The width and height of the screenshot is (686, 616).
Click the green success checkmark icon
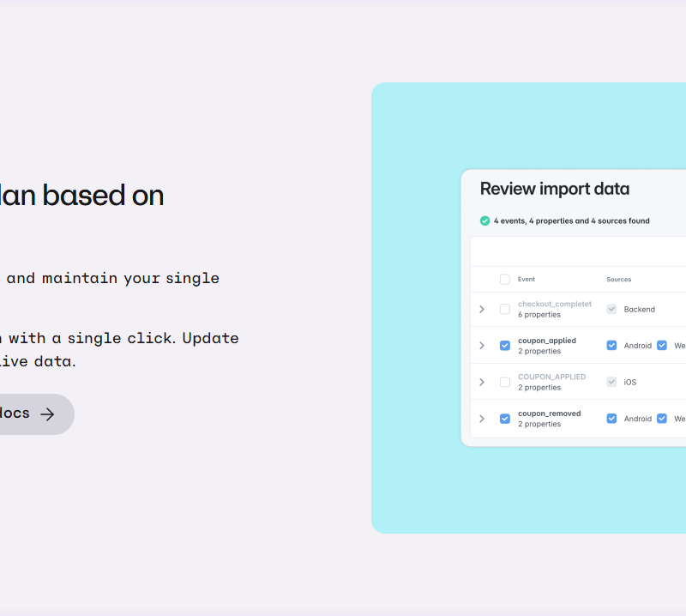click(485, 221)
